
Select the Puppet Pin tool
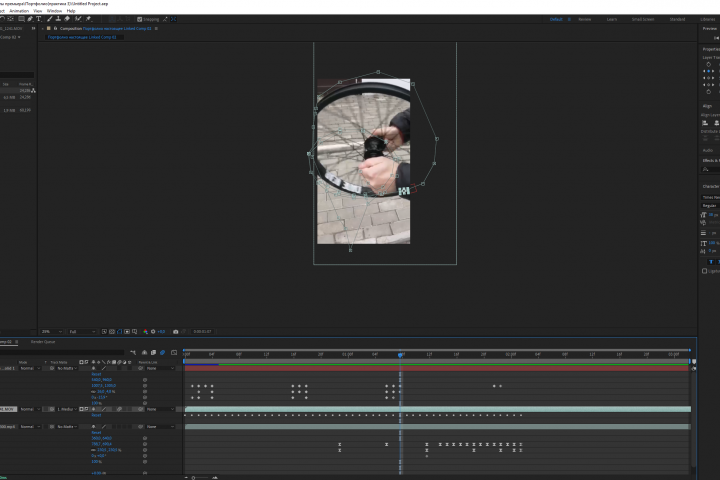click(x=89, y=19)
